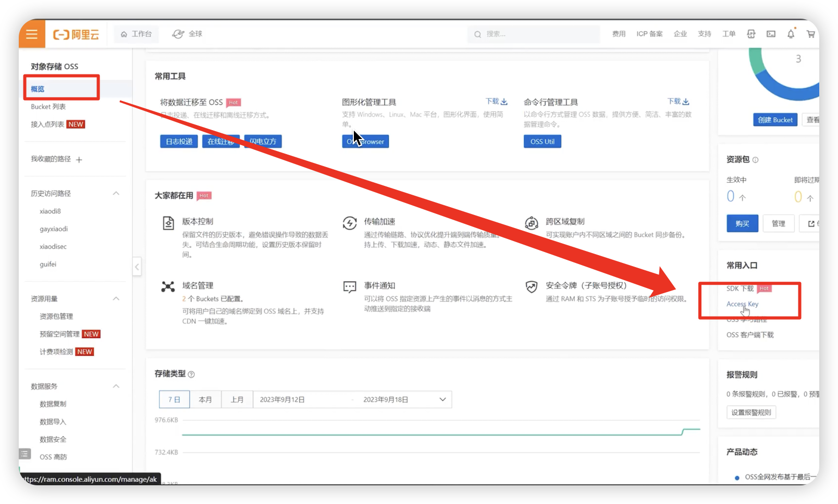Open the xiaodi8 history path

pyautogui.click(x=50, y=211)
